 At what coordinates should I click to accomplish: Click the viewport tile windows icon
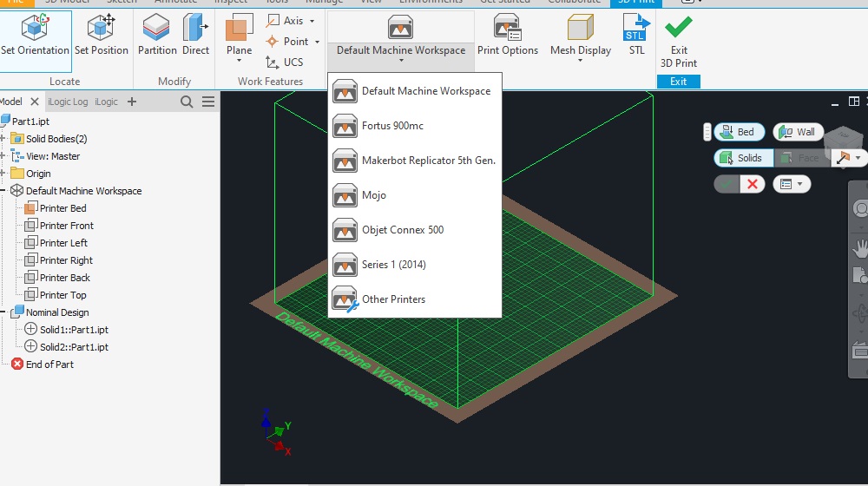point(854,102)
